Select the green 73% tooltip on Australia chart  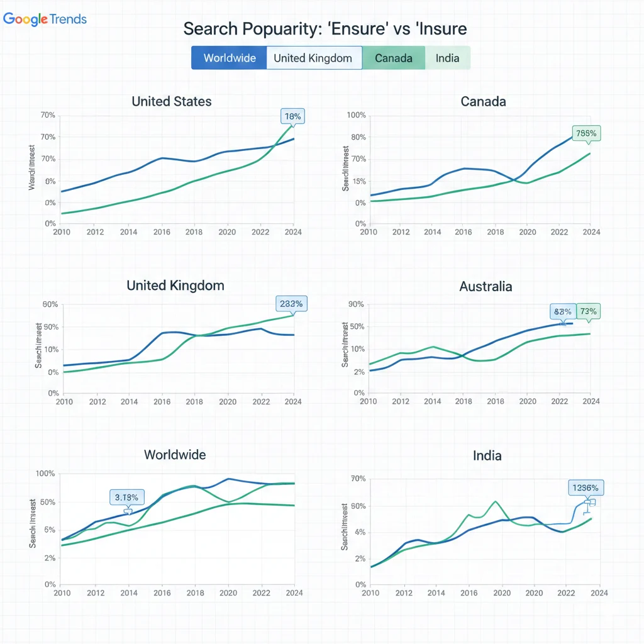589,311
